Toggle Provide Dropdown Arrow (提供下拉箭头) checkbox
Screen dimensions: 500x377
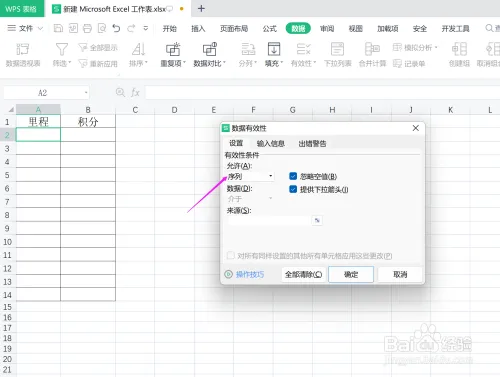coord(293,189)
